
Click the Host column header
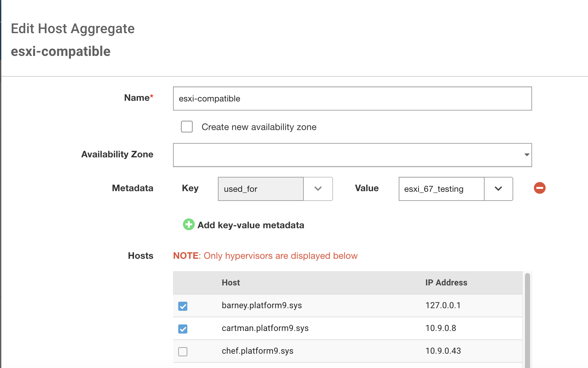pos(231,283)
